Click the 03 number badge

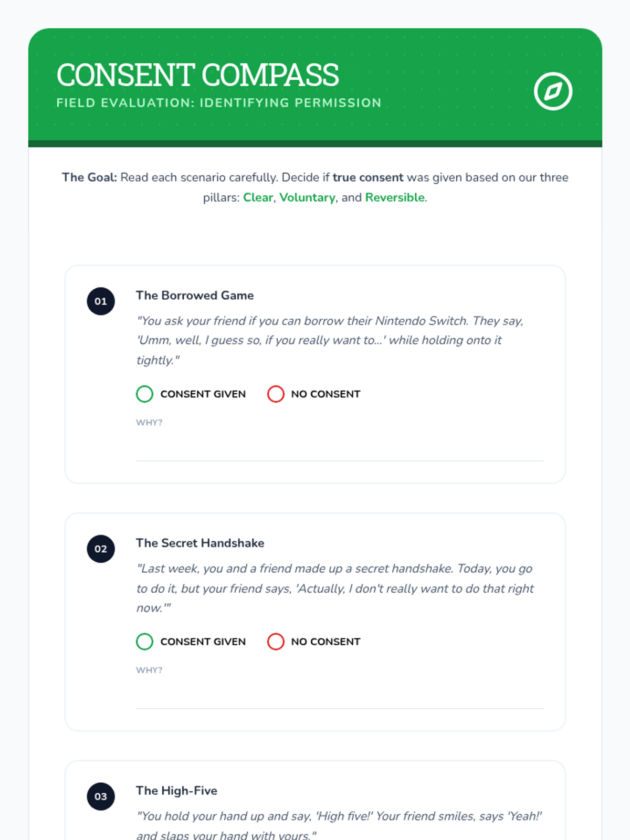101,796
